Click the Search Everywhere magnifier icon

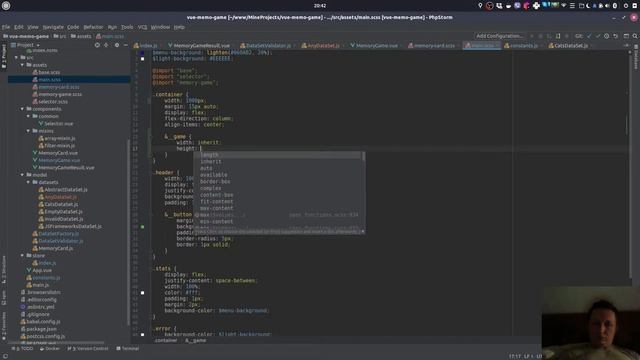pyautogui.click(x=635, y=36)
